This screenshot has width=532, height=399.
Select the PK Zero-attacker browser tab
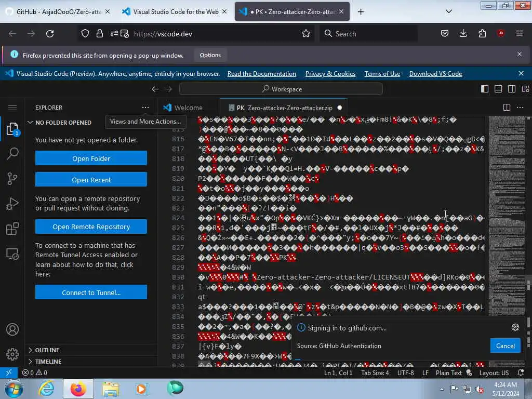tap(292, 11)
